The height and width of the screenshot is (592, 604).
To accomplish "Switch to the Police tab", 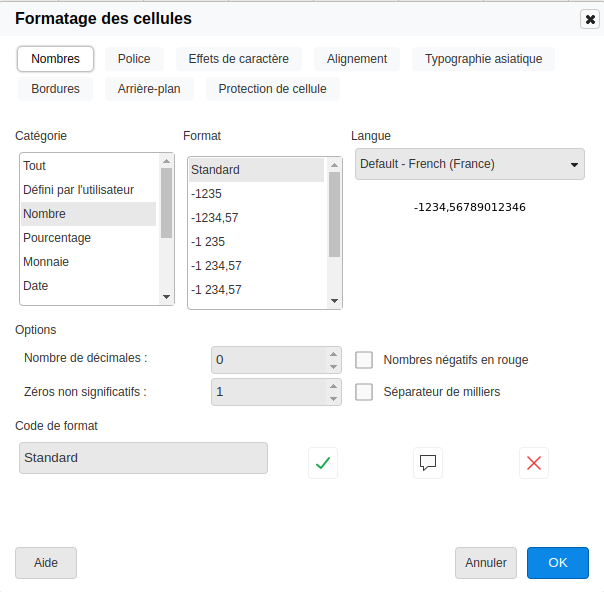I will click(134, 59).
